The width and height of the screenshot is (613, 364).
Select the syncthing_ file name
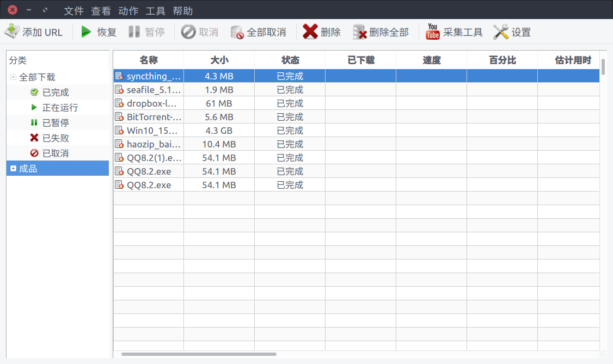[154, 76]
